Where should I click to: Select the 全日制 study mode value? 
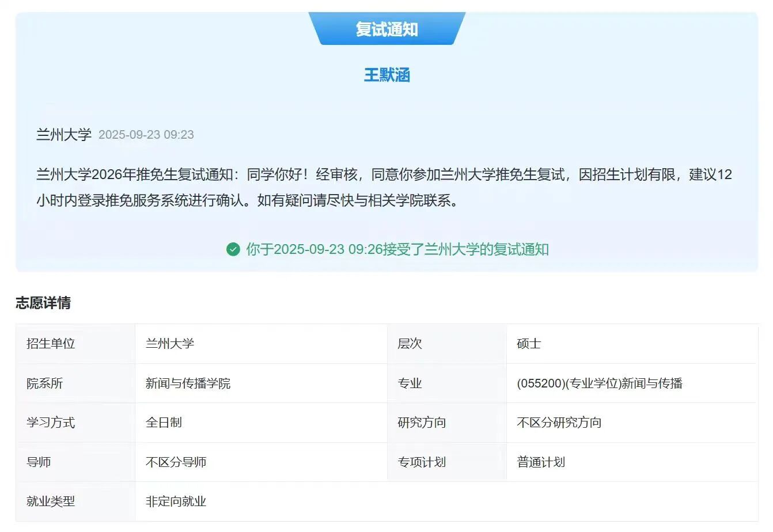tap(164, 423)
